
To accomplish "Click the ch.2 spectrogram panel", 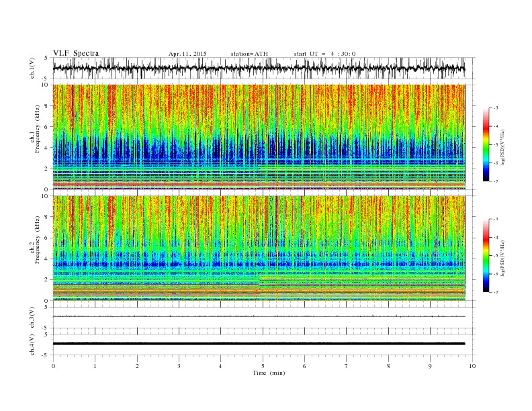I will click(264, 248).
